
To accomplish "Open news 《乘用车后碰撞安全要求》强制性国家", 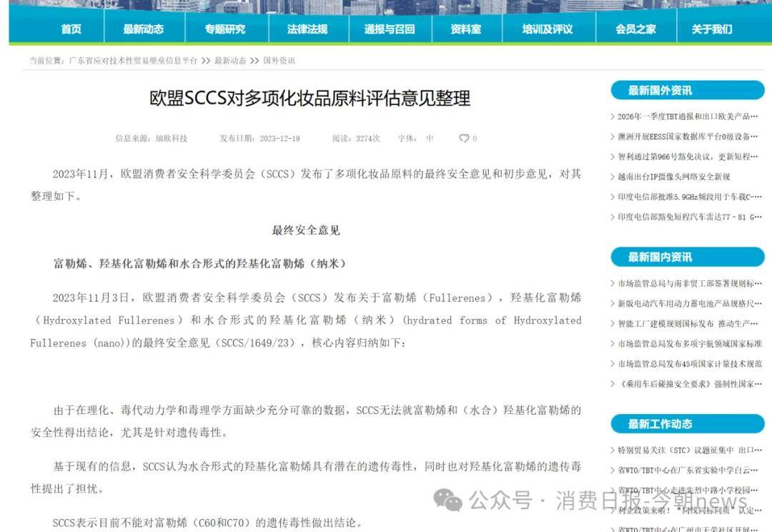I will (x=689, y=384).
